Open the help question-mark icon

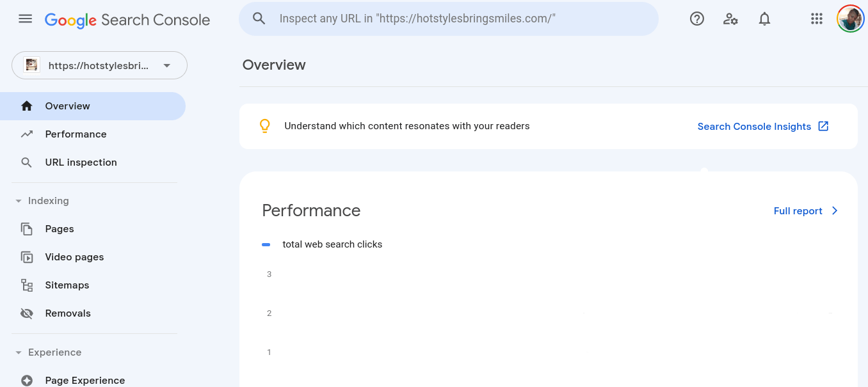(x=696, y=19)
